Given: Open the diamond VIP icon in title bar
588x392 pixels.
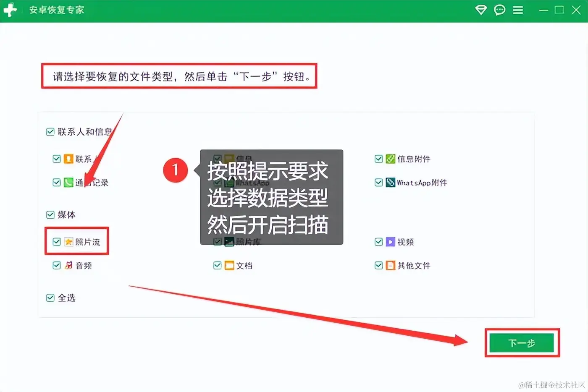Looking at the screenshot, I should pyautogui.click(x=481, y=10).
